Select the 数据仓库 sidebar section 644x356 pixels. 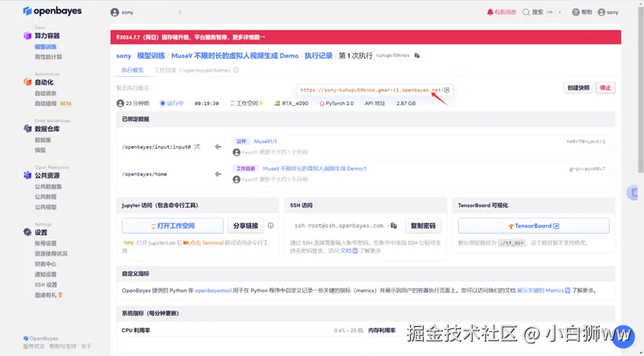pyautogui.click(x=42, y=129)
